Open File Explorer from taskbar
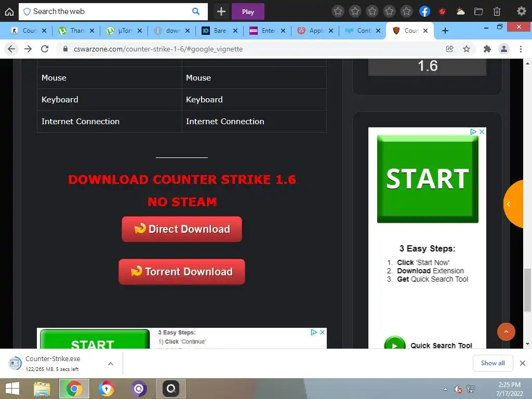This screenshot has width=532, height=399. coord(42,389)
